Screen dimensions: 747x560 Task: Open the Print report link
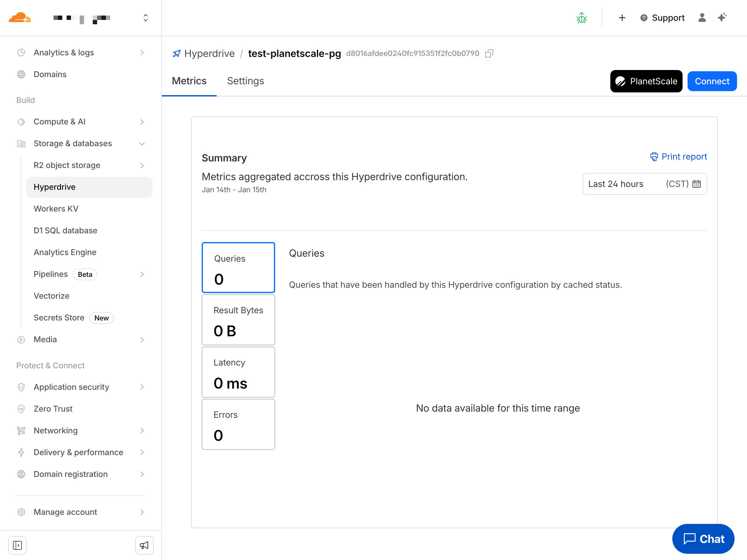pos(679,156)
